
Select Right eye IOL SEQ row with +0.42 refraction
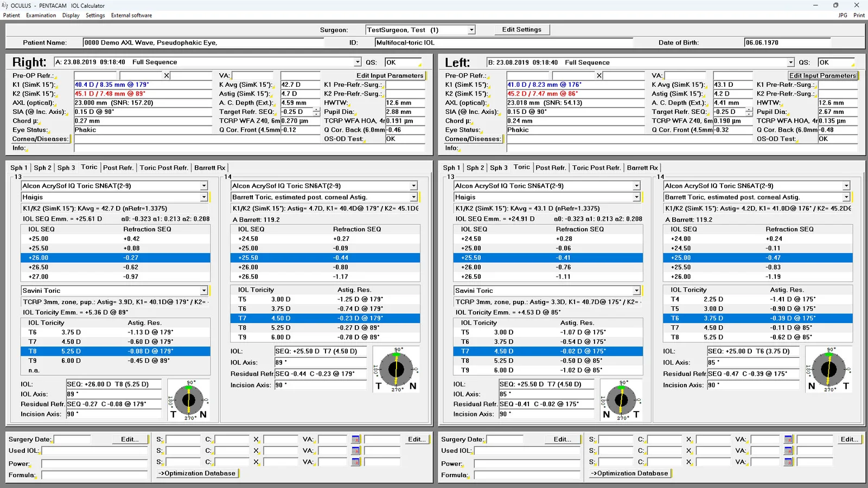coord(116,239)
